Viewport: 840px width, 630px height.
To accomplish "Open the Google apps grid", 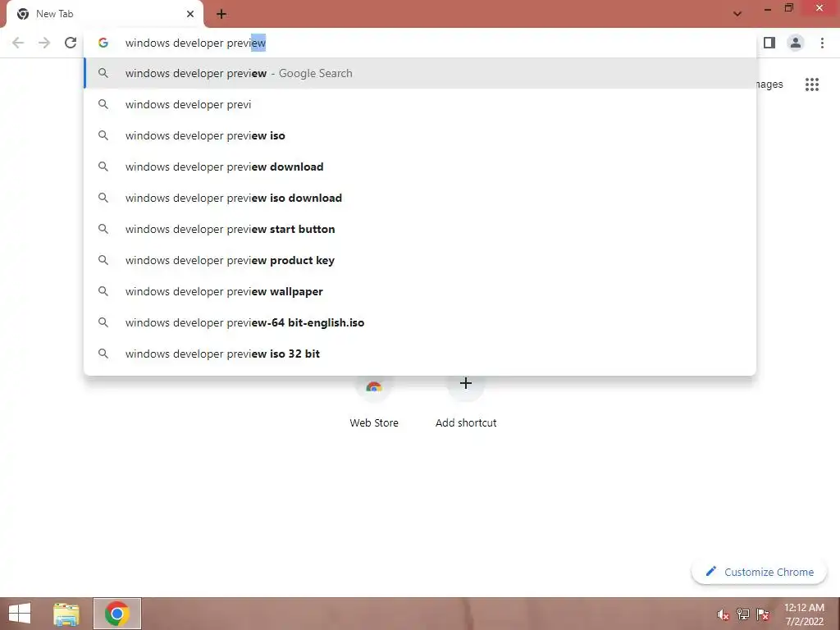I will click(811, 84).
